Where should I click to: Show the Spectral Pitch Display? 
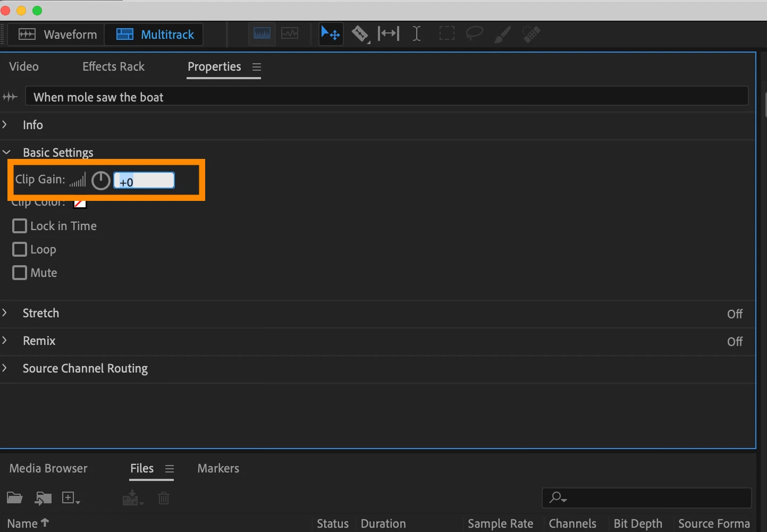[290, 34]
